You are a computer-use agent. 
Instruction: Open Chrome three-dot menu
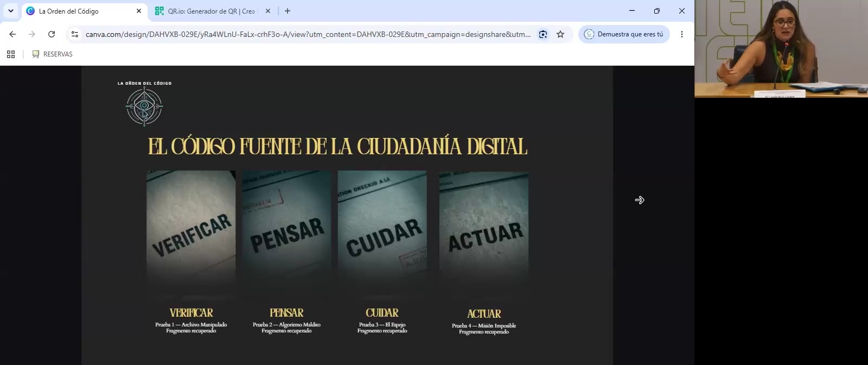682,34
